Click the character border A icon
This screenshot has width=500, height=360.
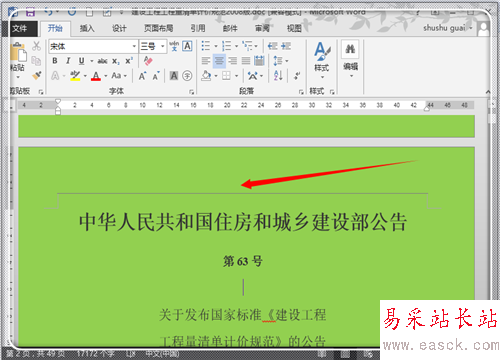(187, 46)
